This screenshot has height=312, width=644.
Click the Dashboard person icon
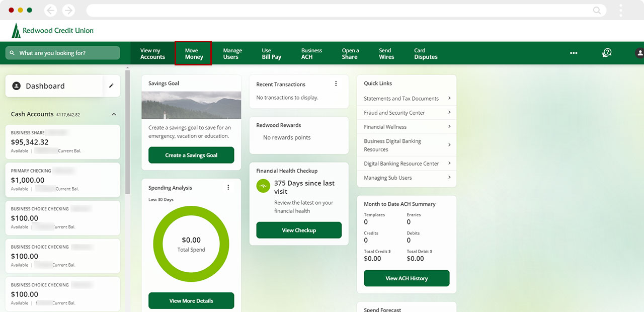coord(16,86)
